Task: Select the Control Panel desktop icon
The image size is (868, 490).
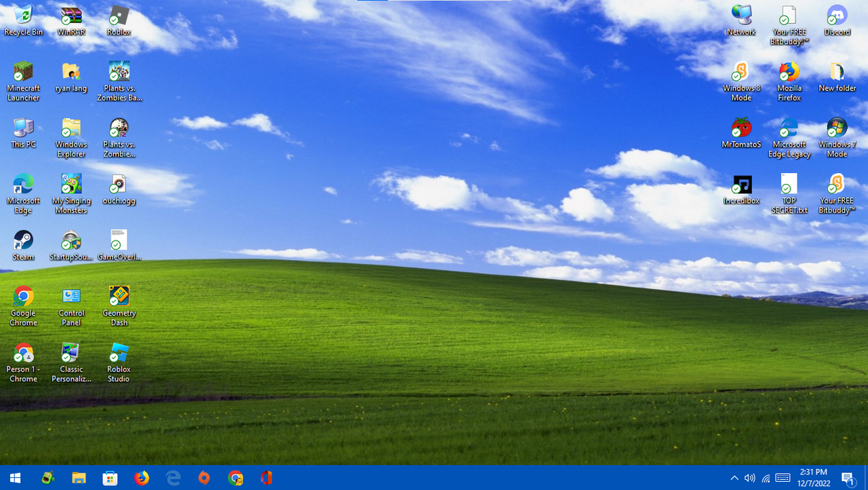Action: click(71, 307)
